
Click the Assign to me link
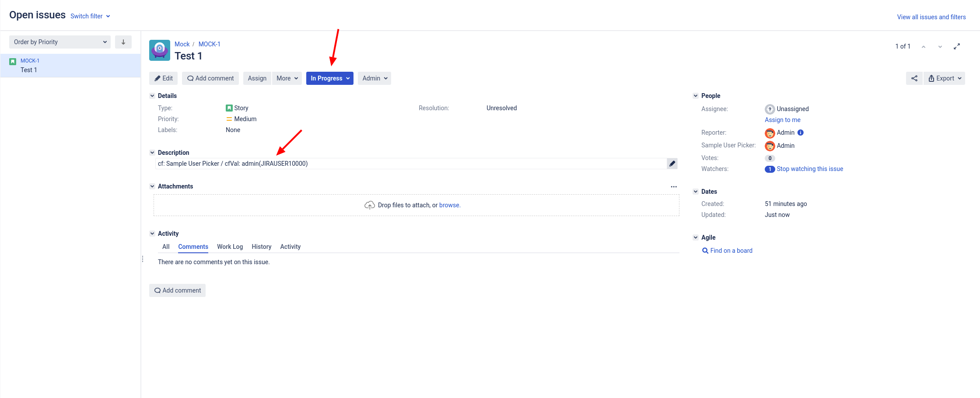tap(782, 119)
